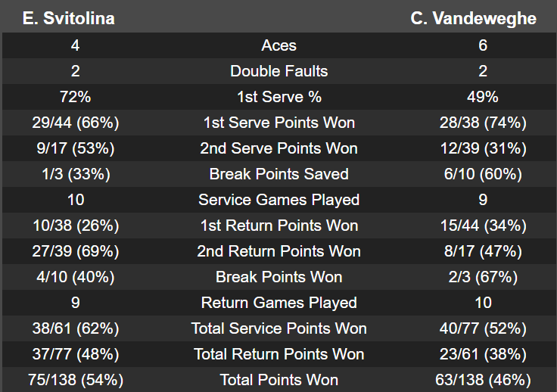Select the Break Points Saved label
Screen dimensions: 557x392
pyautogui.click(x=278, y=174)
